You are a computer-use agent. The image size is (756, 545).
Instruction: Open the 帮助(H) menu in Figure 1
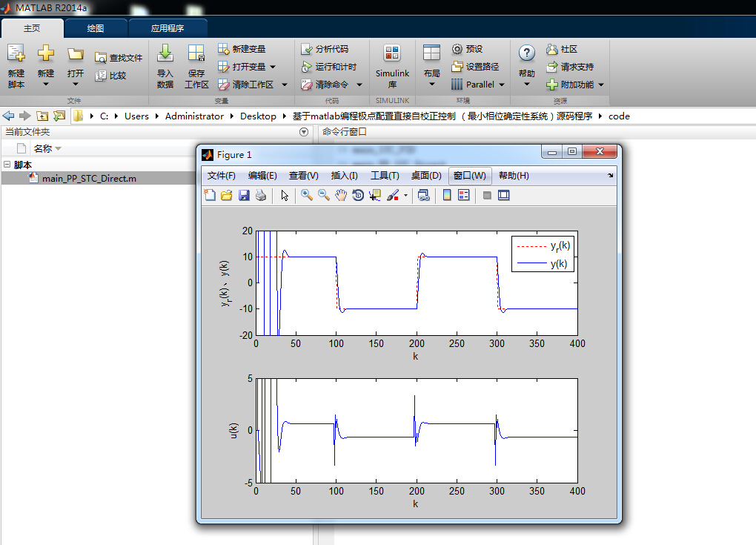(514, 176)
